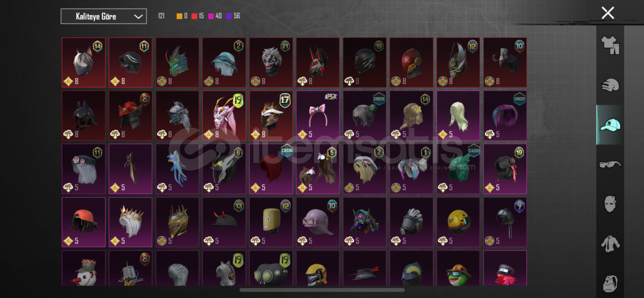Select the cyan cap headwear category
The width and height of the screenshot is (644, 298).
(x=610, y=125)
